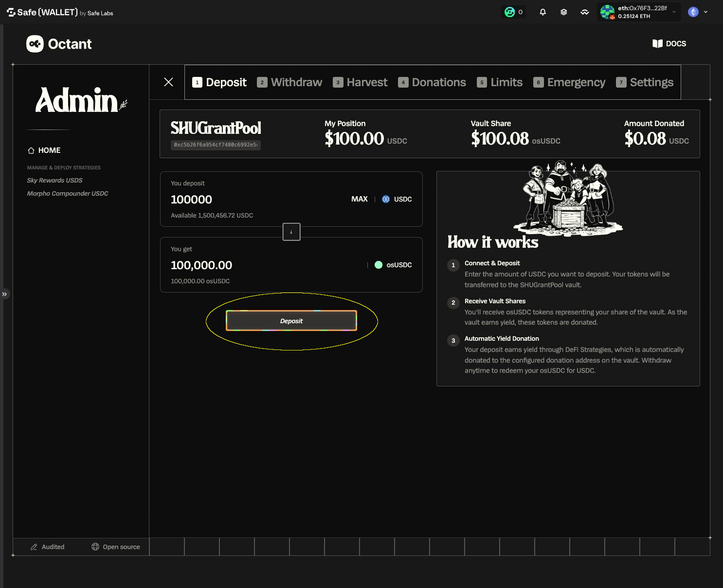Open the Donations tab
The height and width of the screenshot is (588, 723).
pyautogui.click(x=432, y=82)
